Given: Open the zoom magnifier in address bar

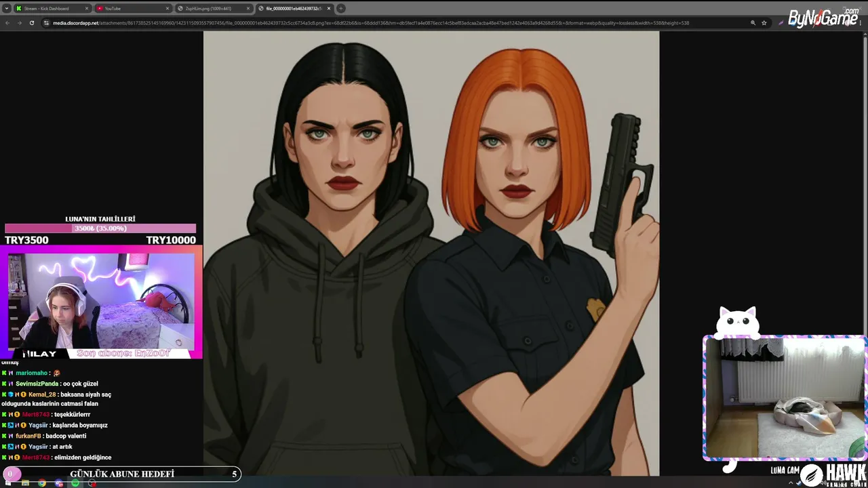Looking at the screenshot, I should tap(753, 22).
